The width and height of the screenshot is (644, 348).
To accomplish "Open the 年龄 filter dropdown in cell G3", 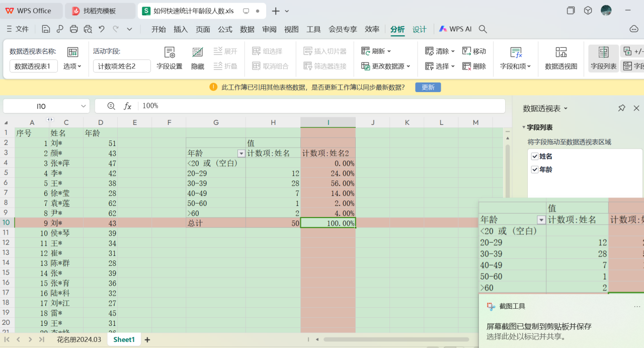I will tap(241, 154).
